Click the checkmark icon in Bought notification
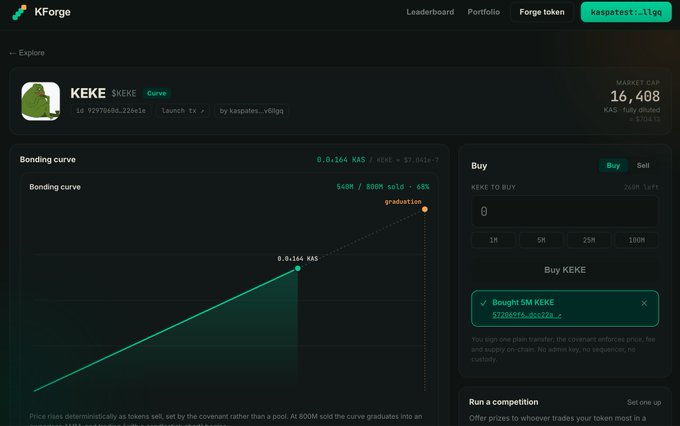 point(483,303)
